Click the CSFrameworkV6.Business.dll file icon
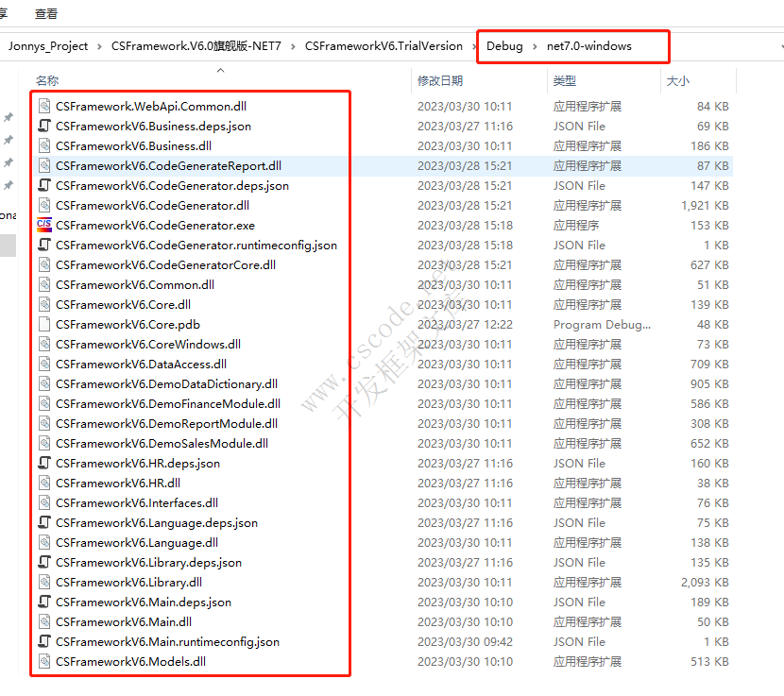This screenshot has width=784, height=696. pos(44,146)
